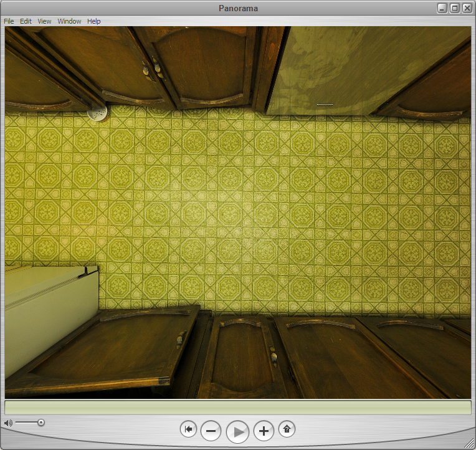
Task: Mute audio via the speaker icon
Action: click(x=8, y=423)
